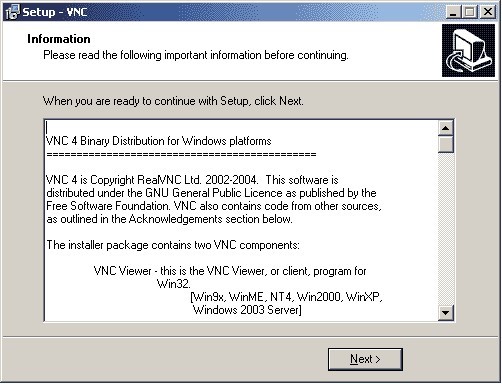Click the scrollbar down arrow

point(445,313)
